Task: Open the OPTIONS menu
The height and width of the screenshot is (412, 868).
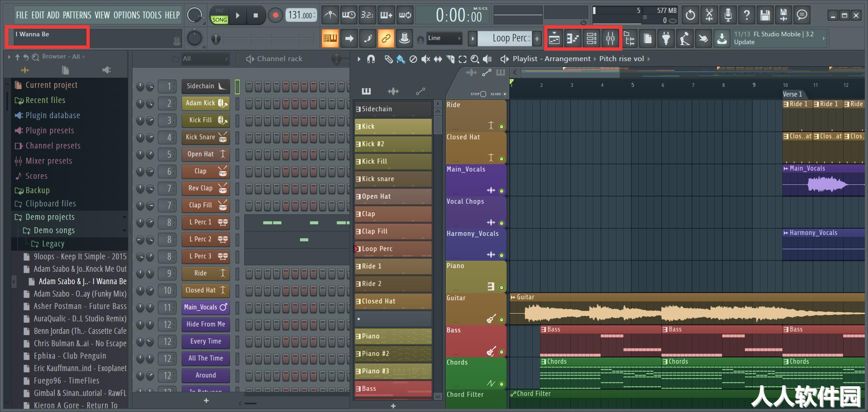Action: (x=126, y=15)
